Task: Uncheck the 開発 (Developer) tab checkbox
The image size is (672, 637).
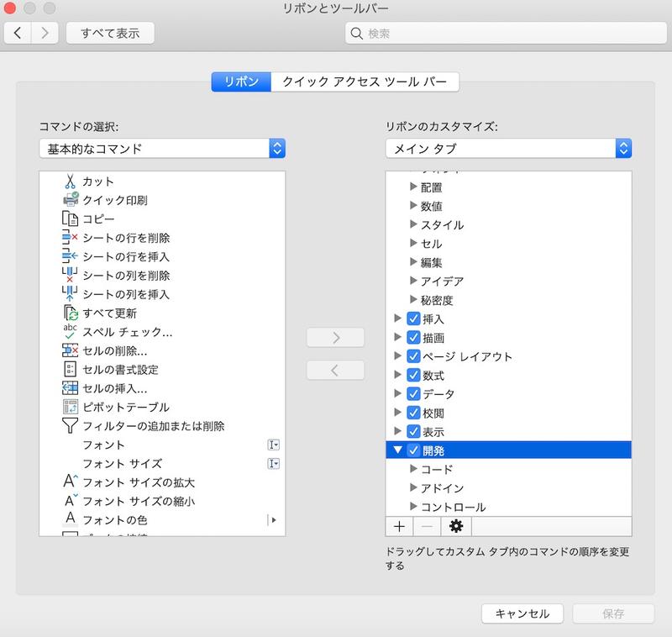Action: [x=413, y=450]
